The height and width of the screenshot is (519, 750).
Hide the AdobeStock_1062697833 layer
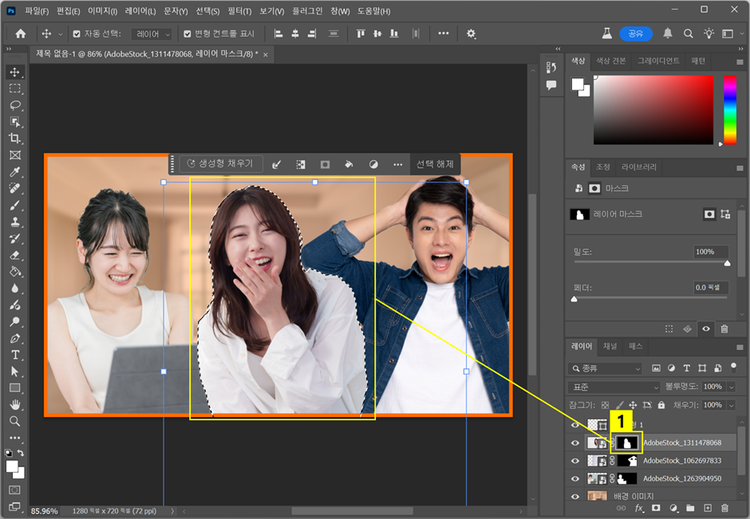[574, 460]
